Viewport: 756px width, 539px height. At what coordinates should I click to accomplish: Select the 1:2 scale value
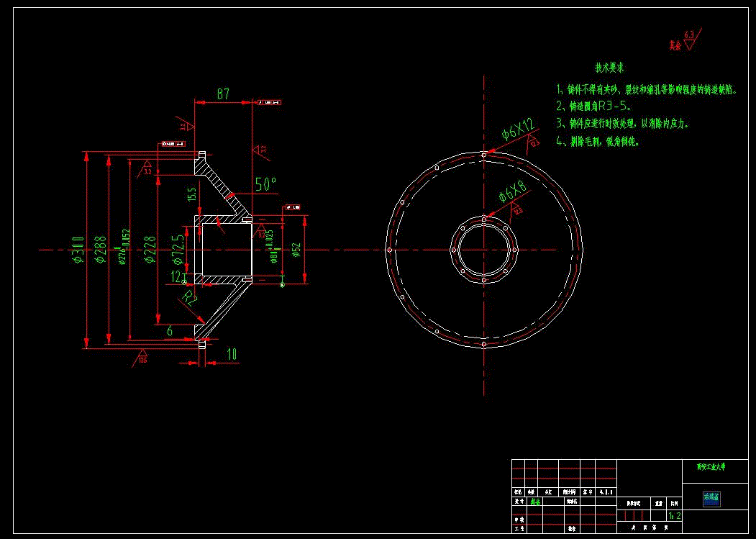(675, 516)
